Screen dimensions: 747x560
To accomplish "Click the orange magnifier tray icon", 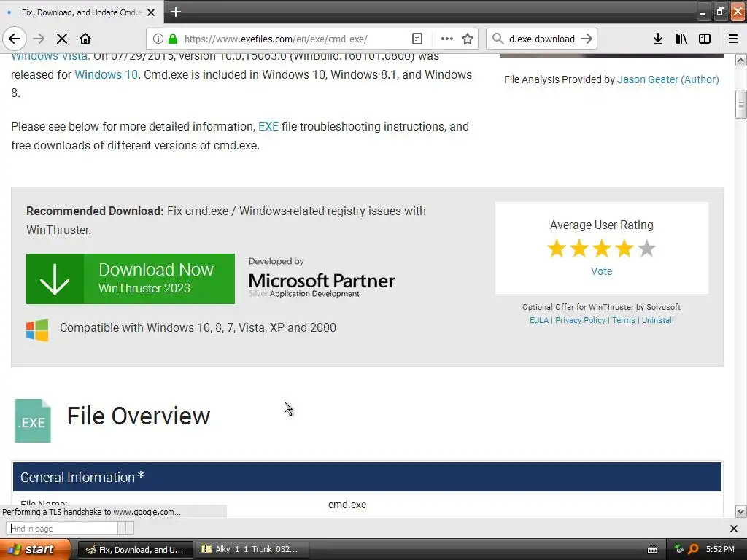I will [x=694, y=550].
